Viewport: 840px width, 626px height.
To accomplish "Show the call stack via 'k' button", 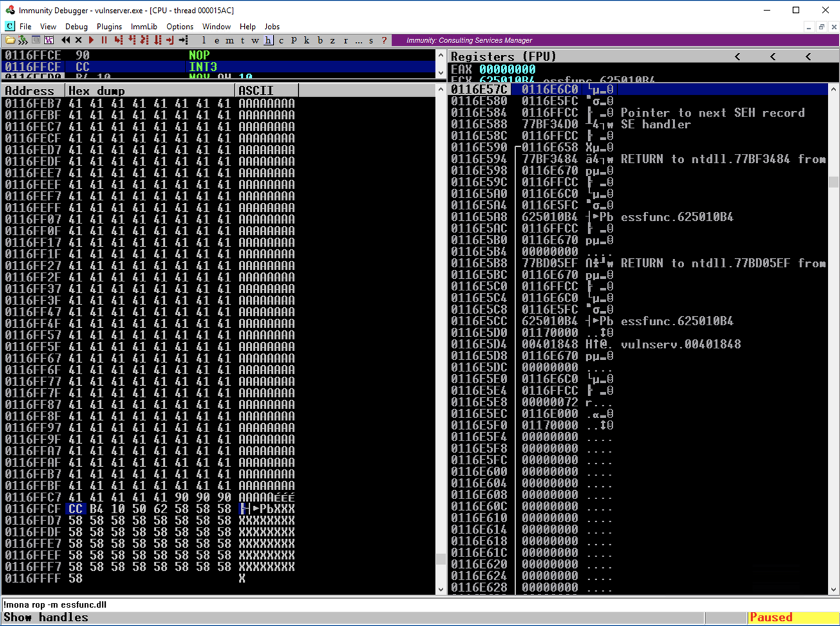I will pyautogui.click(x=307, y=40).
